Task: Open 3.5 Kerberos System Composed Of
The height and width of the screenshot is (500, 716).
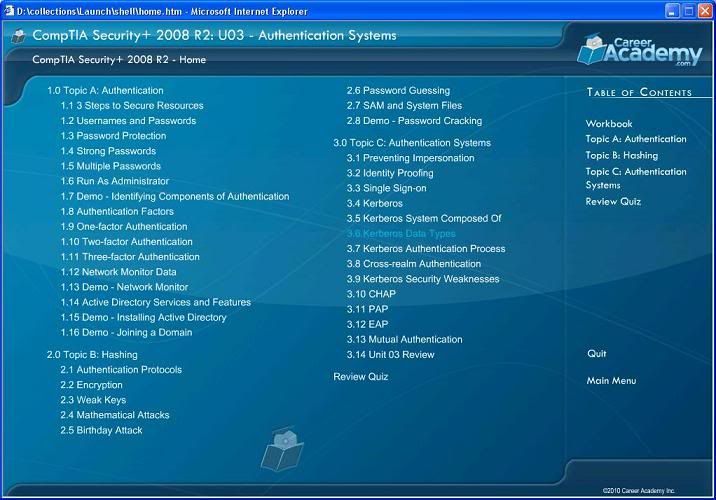Action: (424, 218)
